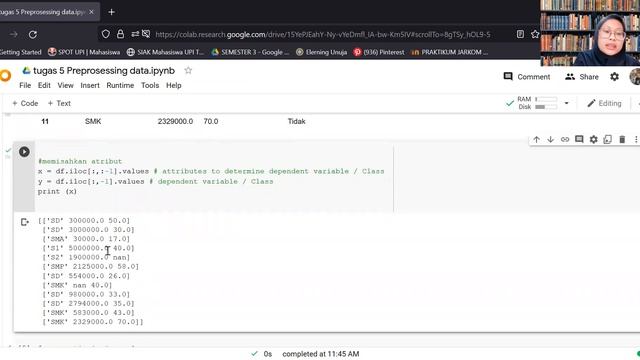This screenshot has width=640, height=360.
Task: Click the shield tracking protection icon
Action: point(106,34)
